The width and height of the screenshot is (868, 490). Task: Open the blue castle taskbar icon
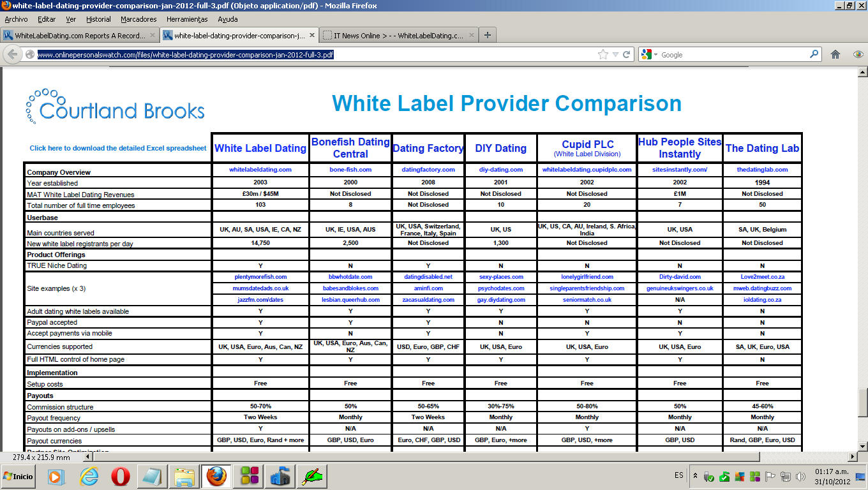281,476
